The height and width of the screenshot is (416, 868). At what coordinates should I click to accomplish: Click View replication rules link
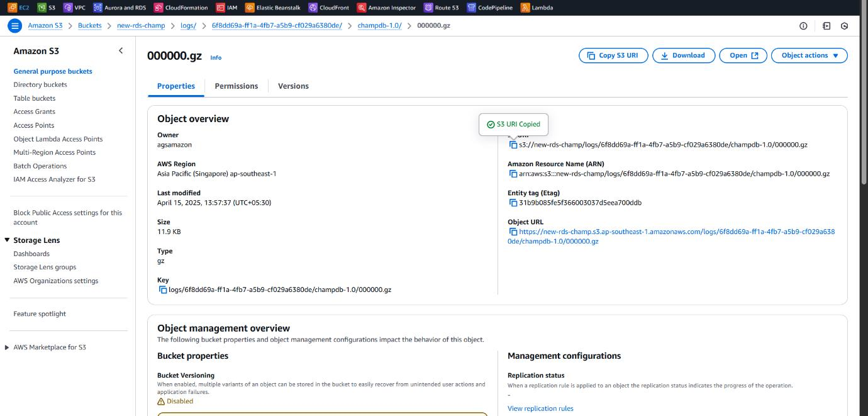[540, 408]
